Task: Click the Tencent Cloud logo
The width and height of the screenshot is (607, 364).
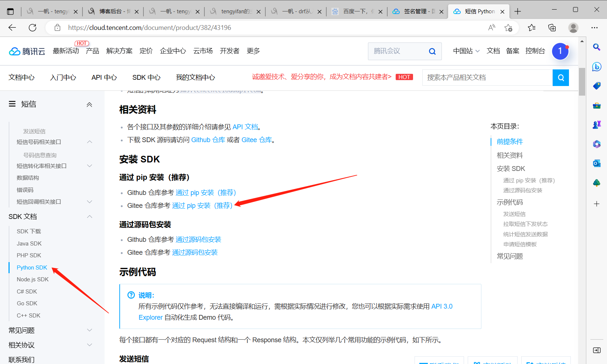Action: point(27,51)
